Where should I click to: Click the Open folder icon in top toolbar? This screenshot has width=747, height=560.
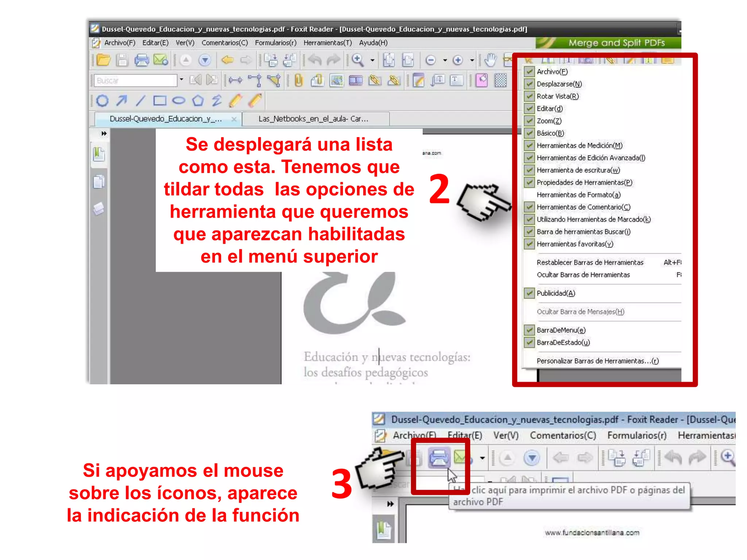tap(104, 60)
